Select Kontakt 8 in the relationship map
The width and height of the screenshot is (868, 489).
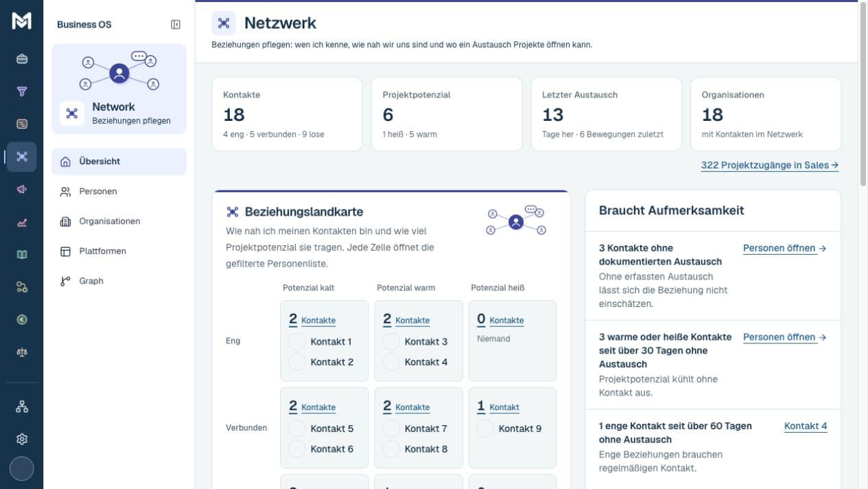click(415, 449)
